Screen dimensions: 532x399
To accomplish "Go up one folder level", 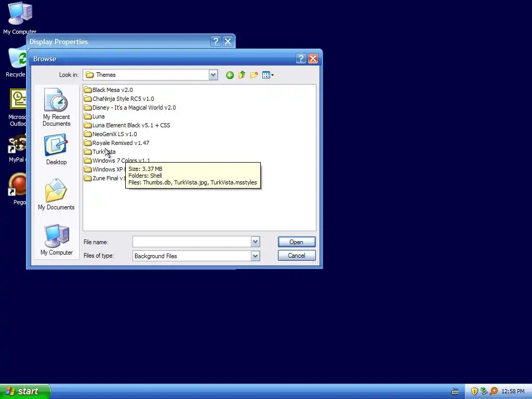I will 242,75.
